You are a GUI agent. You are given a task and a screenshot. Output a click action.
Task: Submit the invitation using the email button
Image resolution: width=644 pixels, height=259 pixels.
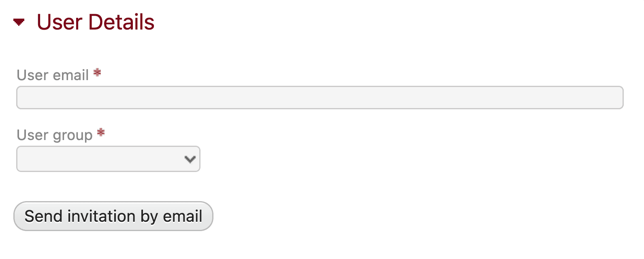[113, 216]
